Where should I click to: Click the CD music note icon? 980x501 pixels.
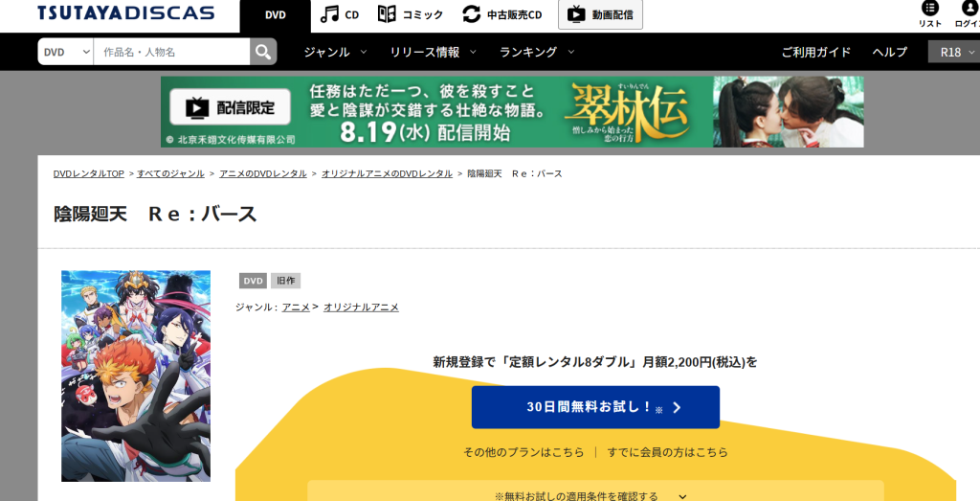[329, 14]
